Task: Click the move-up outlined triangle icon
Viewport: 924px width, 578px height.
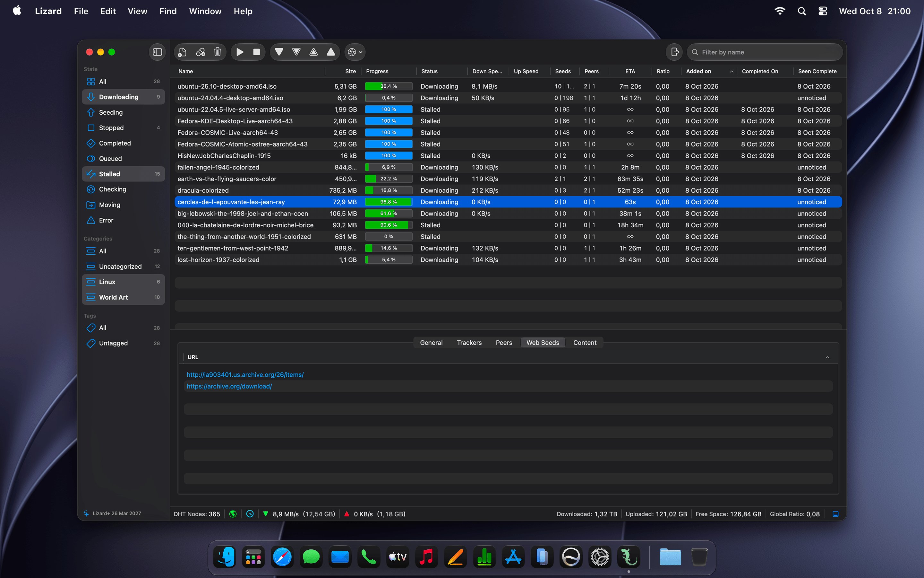Action: pyautogui.click(x=313, y=52)
